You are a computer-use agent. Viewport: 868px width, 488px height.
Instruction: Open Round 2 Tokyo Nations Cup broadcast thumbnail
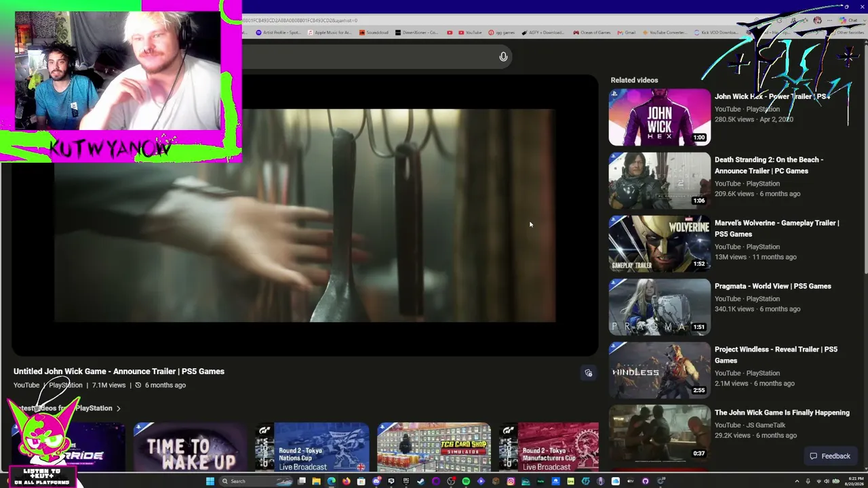click(313, 447)
